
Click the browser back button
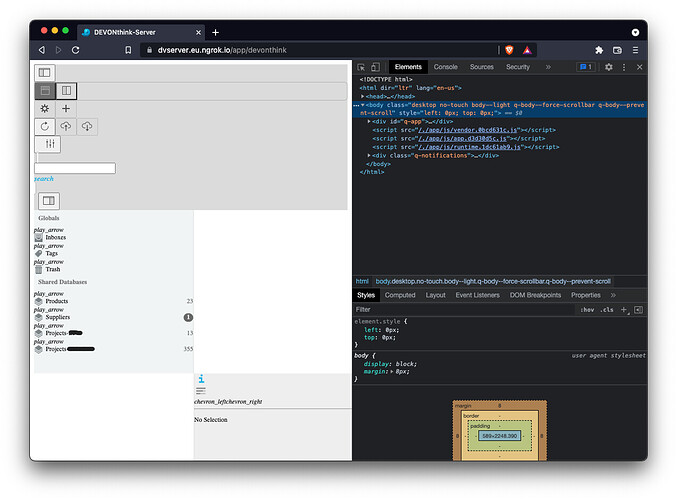tap(42, 50)
